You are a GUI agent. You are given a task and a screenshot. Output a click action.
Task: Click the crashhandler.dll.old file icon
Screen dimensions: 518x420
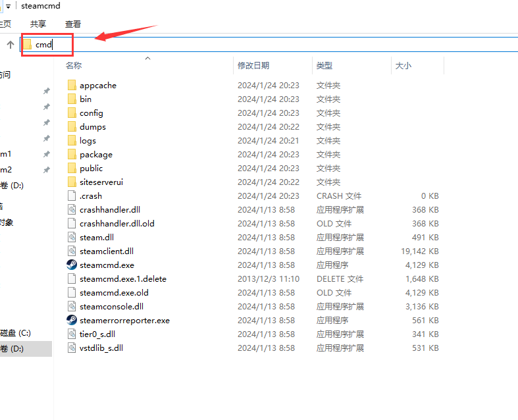72,223
